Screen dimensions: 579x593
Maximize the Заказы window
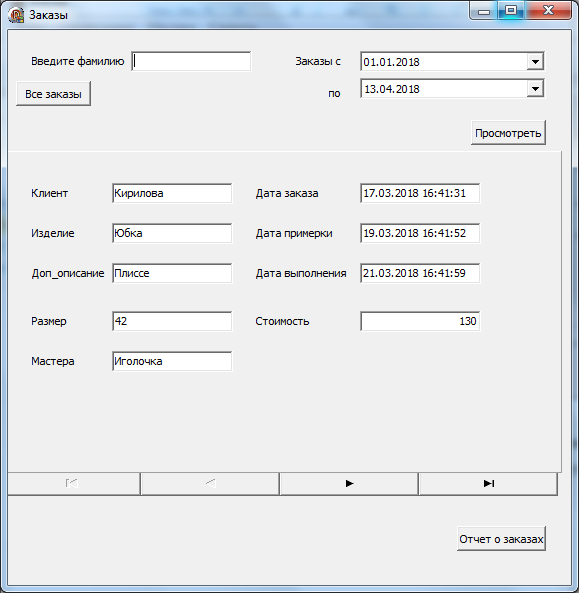tap(511, 10)
